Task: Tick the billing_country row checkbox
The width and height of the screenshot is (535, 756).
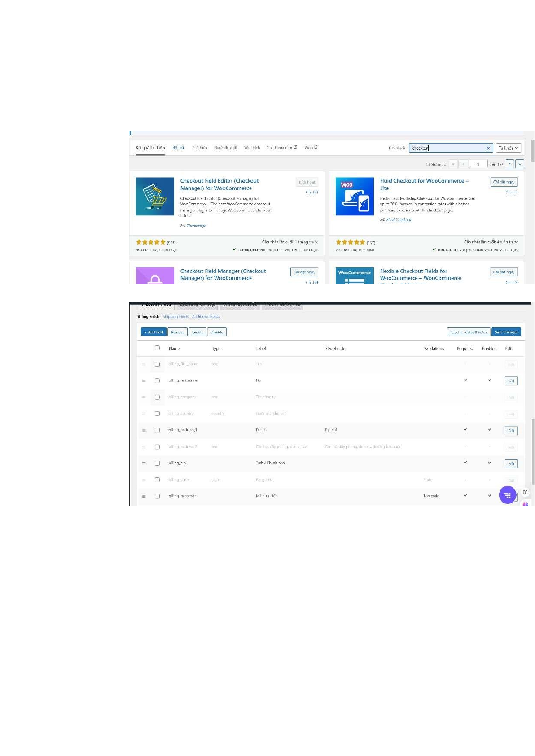Action: click(157, 414)
